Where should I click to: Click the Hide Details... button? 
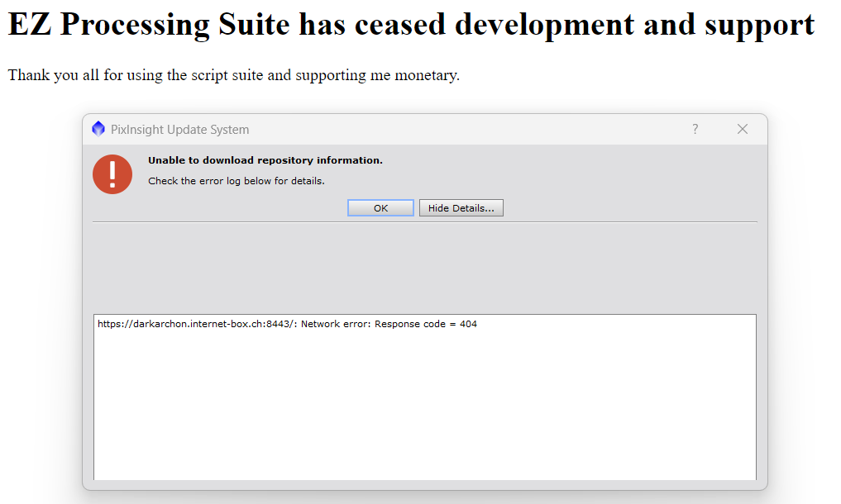click(x=461, y=208)
